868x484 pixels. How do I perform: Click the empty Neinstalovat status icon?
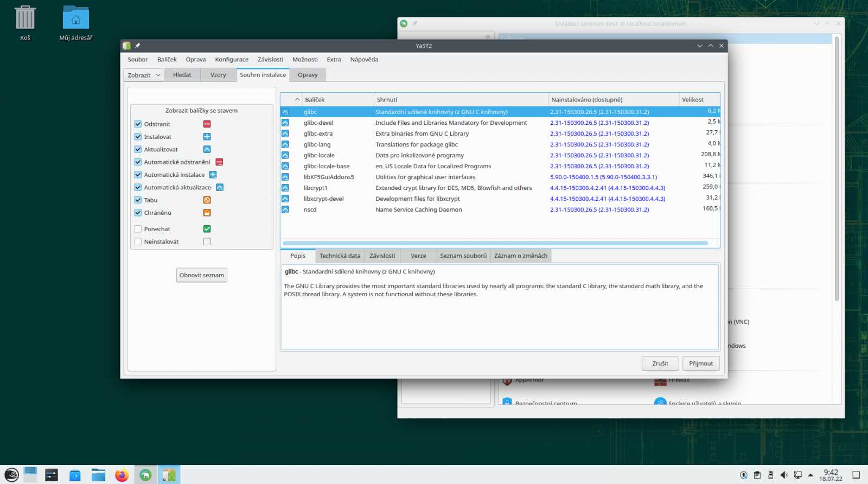207,241
